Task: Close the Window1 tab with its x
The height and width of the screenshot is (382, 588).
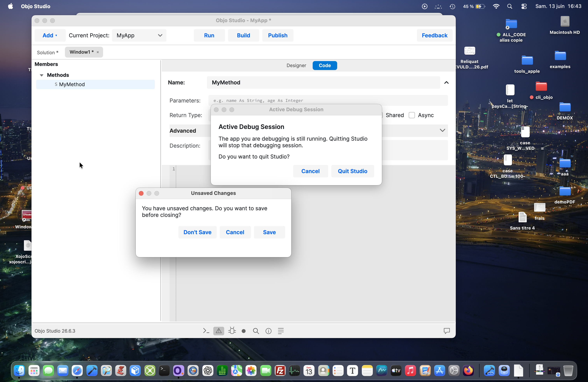Action: pos(98,52)
